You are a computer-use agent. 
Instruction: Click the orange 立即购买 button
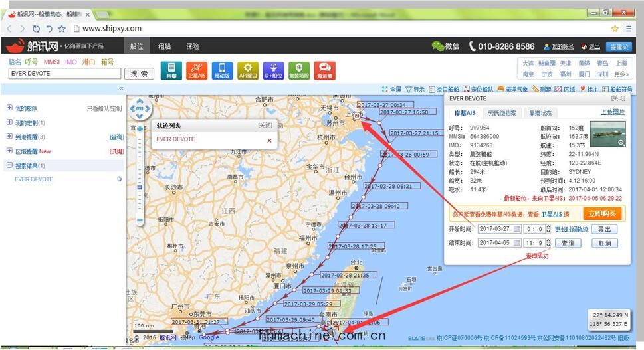[x=602, y=213]
